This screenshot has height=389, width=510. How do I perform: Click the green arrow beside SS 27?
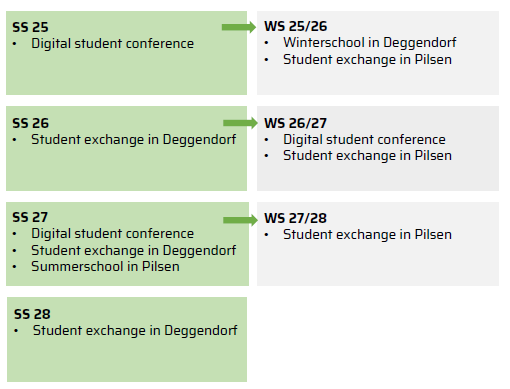pos(240,220)
